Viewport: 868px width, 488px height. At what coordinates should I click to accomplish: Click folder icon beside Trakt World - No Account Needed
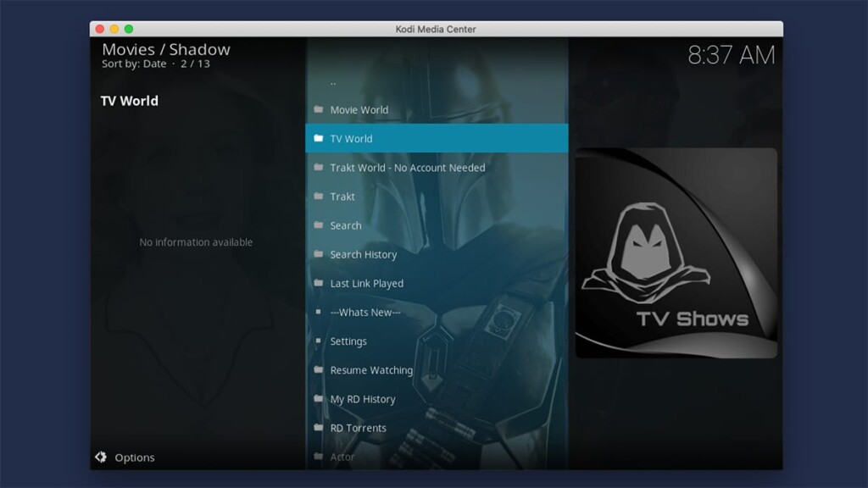coord(319,167)
